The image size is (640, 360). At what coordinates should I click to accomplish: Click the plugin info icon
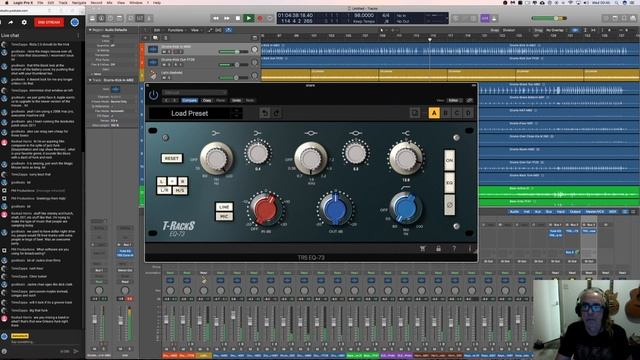tap(469, 248)
